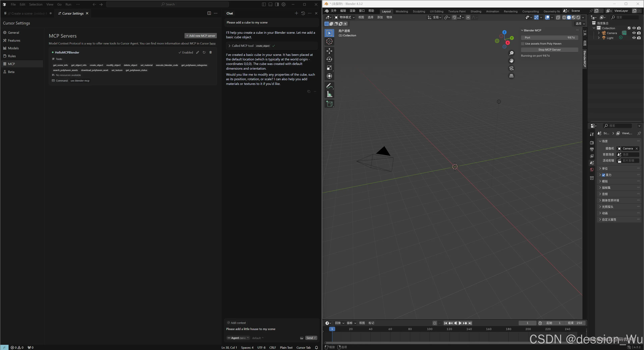Hide the Camera object with eye icon

[634, 33]
